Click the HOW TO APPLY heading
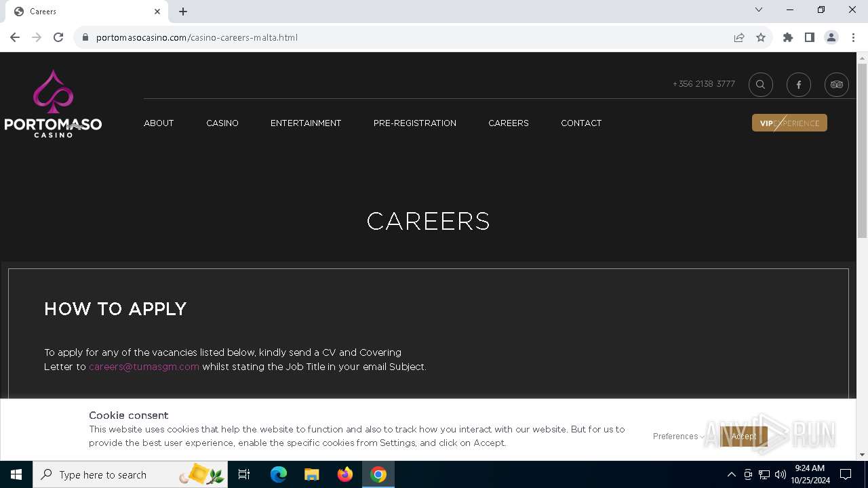 click(115, 309)
